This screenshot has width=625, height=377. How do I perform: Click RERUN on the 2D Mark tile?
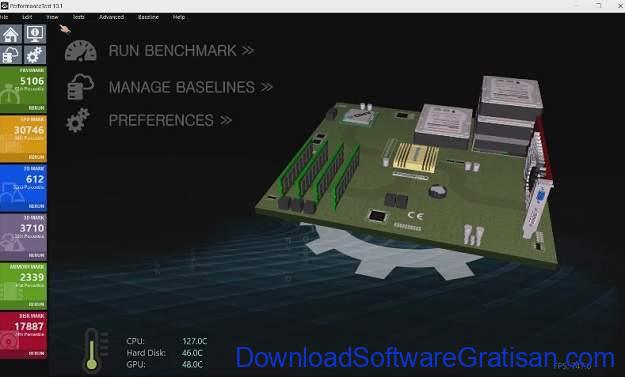[x=36, y=206]
